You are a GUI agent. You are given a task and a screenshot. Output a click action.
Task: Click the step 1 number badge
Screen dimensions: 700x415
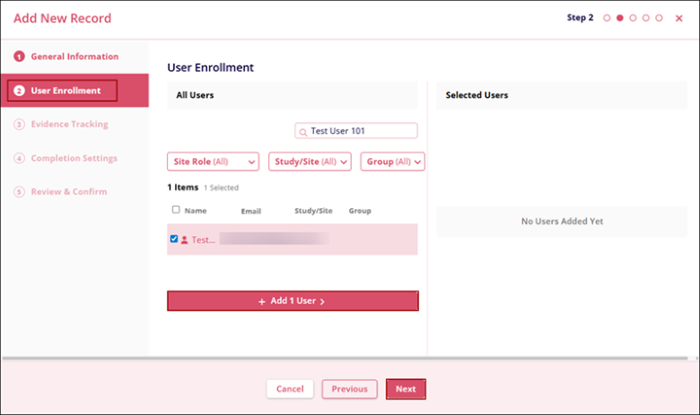[x=19, y=57]
